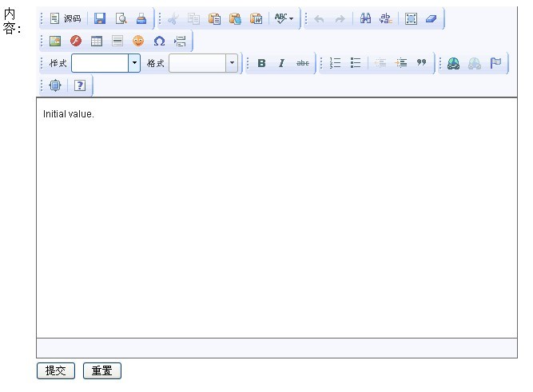The width and height of the screenshot is (533, 392).
Task: Click the Print icon
Action: (x=141, y=18)
